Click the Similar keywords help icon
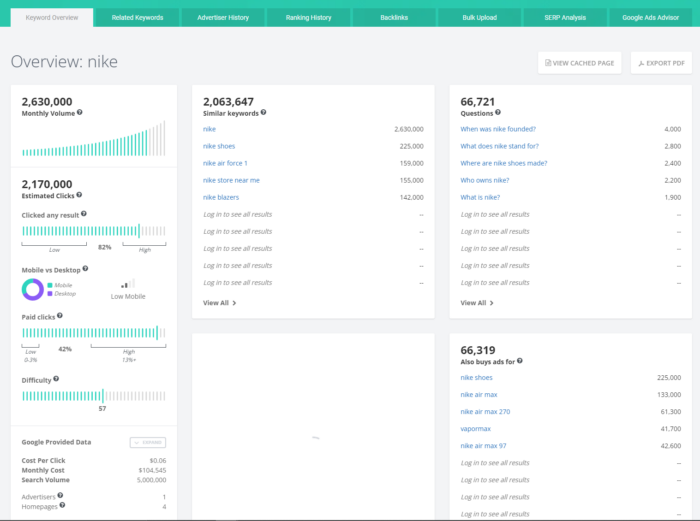This screenshot has width=700, height=521. click(x=263, y=113)
